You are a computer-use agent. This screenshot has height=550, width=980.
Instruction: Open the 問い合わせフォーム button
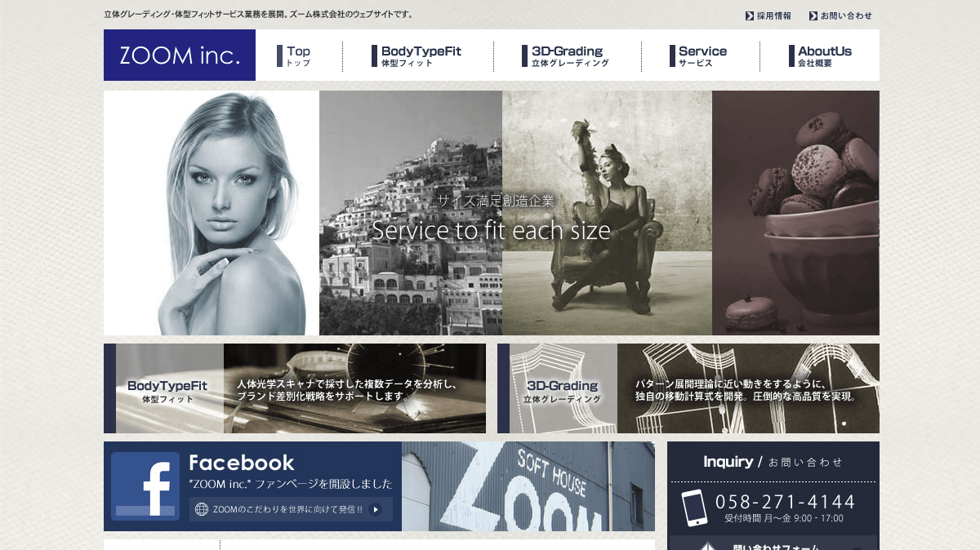[773, 543]
